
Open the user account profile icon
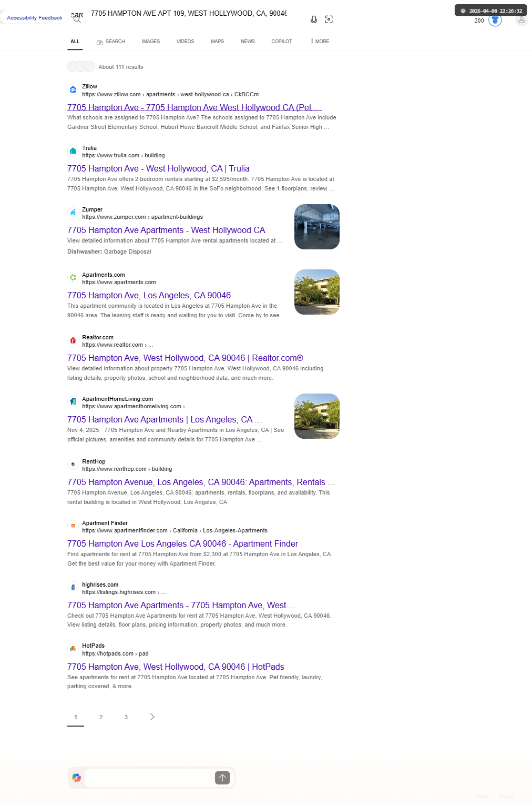[521, 20]
